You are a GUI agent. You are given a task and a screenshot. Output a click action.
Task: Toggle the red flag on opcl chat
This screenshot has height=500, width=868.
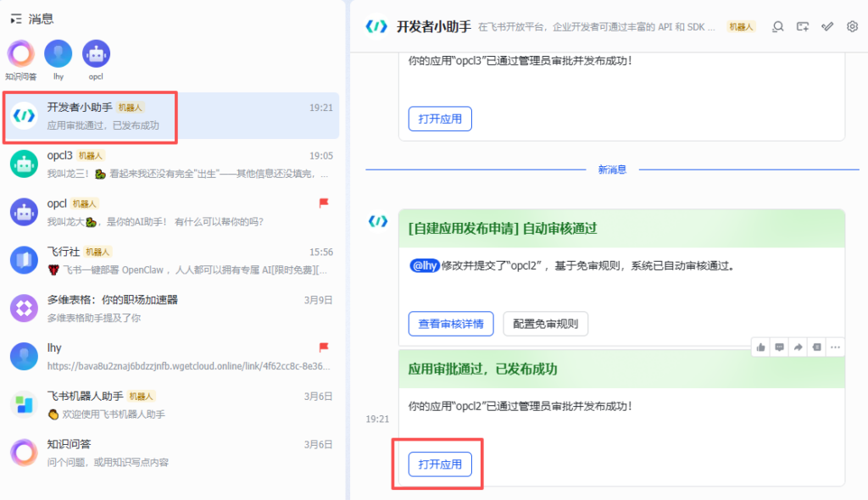323,203
